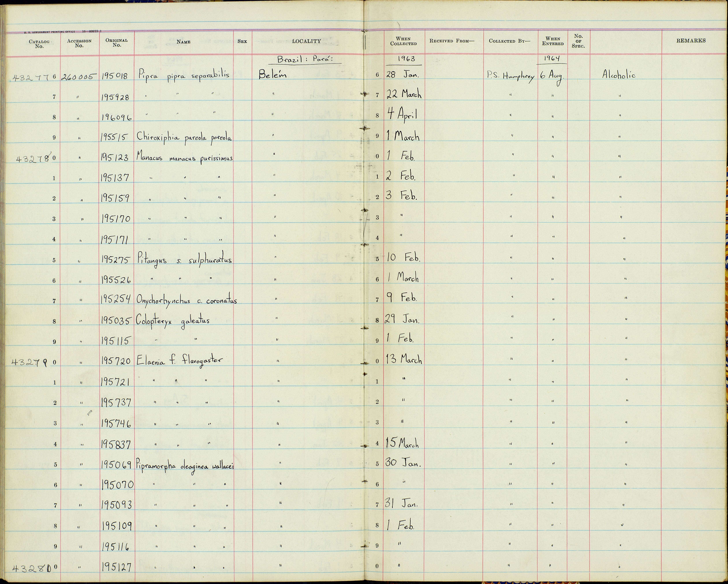Viewport: 728px width, 584px height.
Task: Click accession number '260005'
Action: click(79, 77)
